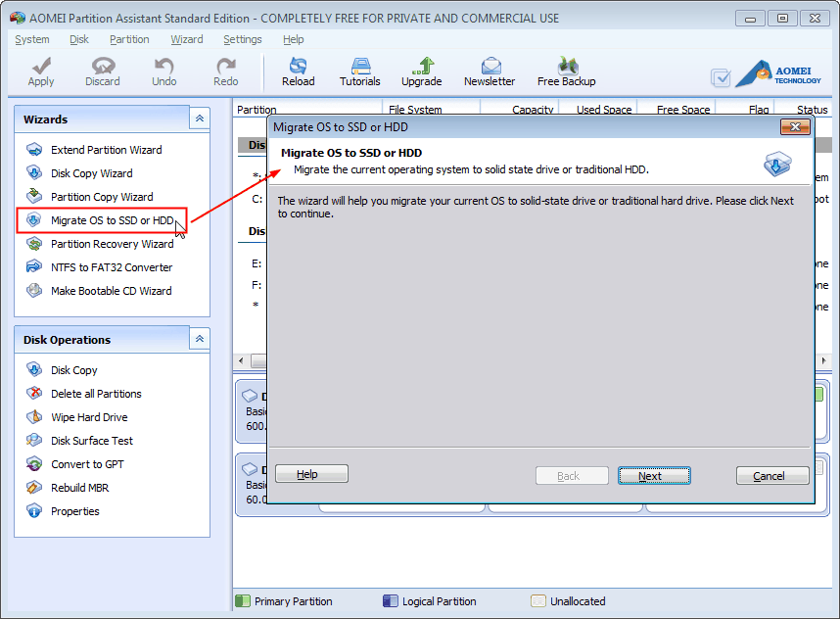Open the Settings menu
840x619 pixels.
243,39
